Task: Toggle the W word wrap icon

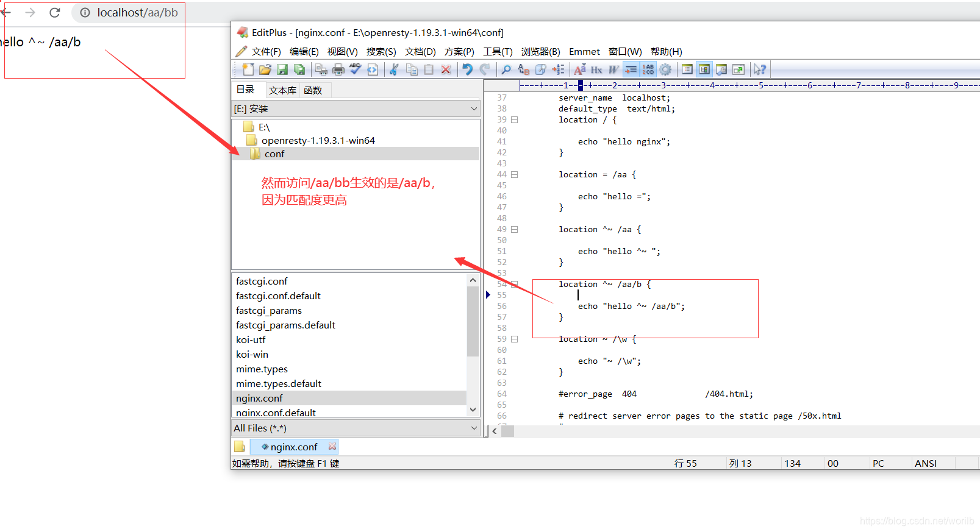Action: click(x=613, y=69)
